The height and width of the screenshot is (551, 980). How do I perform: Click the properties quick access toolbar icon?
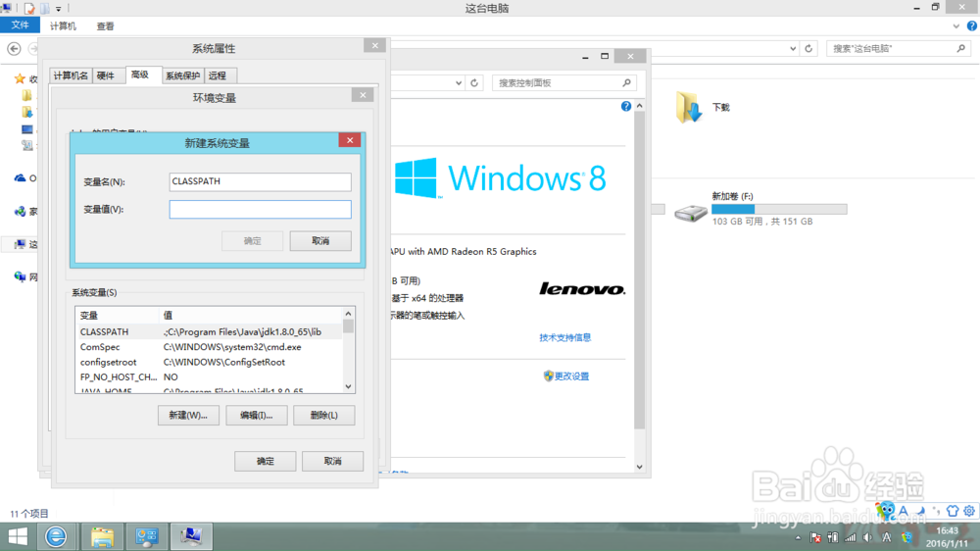[x=29, y=8]
